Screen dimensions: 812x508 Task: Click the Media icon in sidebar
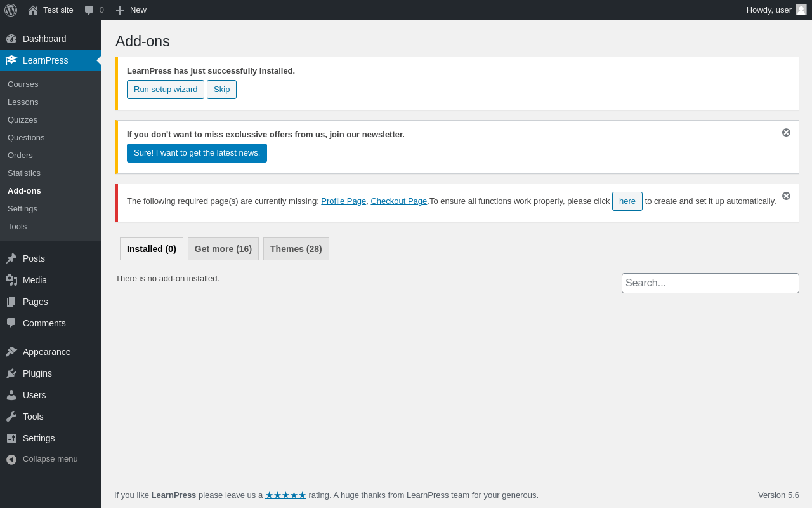[11, 280]
